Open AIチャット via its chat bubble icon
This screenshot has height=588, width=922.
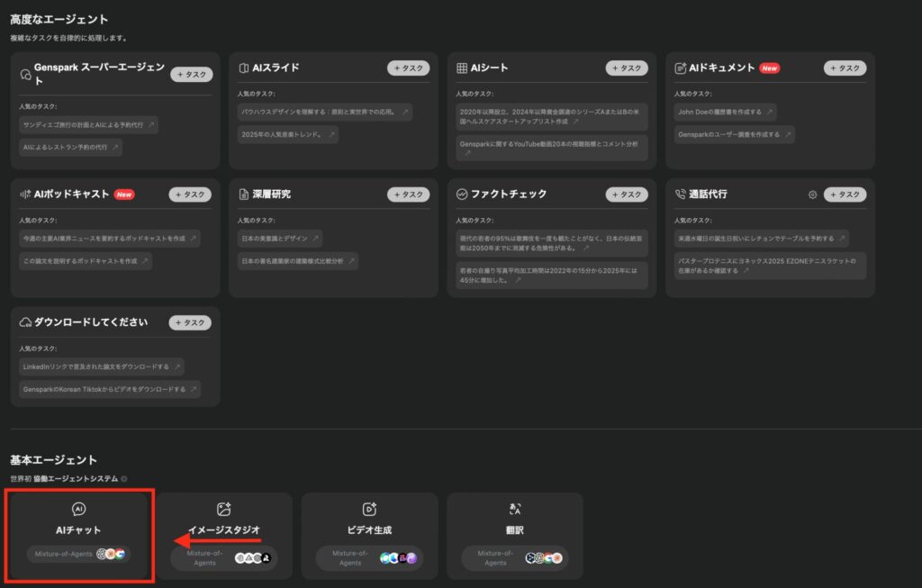[78, 509]
